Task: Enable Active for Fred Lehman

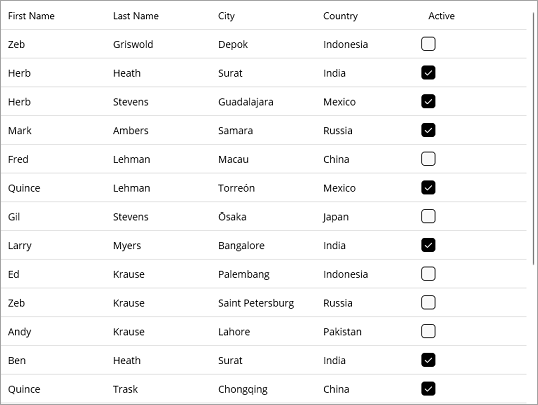Action: 428,159
